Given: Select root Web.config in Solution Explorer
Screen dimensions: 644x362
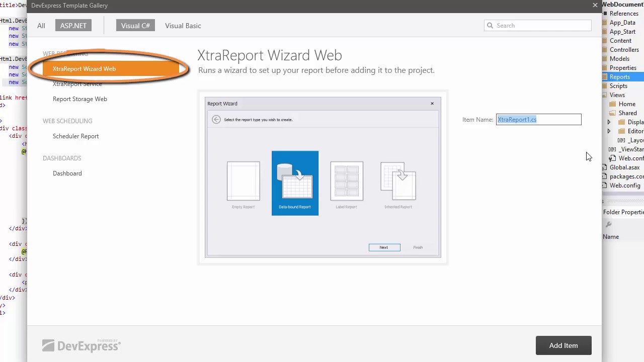Looking at the screenshot, I should (625, 186).
